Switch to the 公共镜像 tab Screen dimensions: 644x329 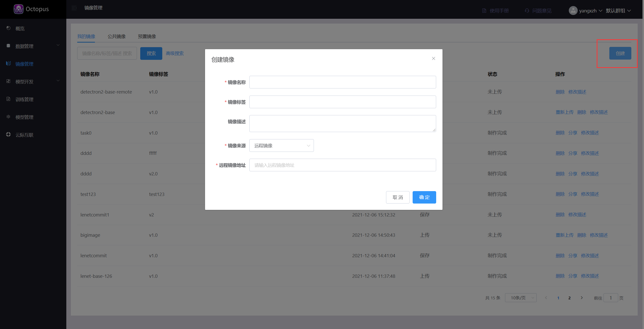pyautogui.click(x=117, y=36)
